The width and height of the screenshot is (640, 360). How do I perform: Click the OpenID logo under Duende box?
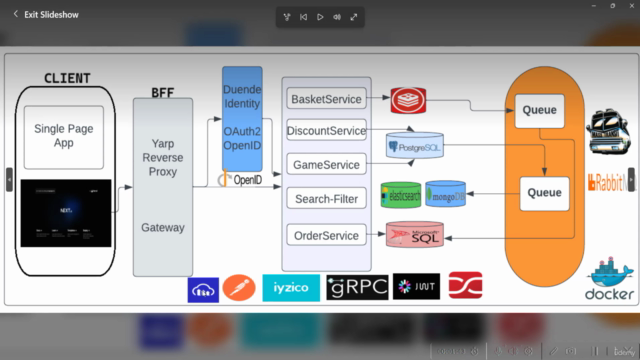241,180
